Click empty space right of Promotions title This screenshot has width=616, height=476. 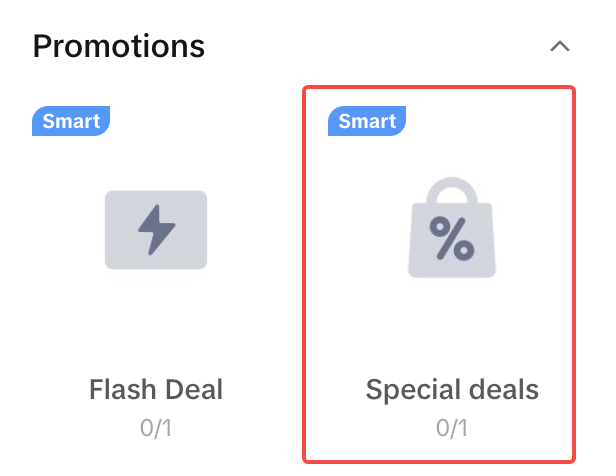click(x=380, y=46)
